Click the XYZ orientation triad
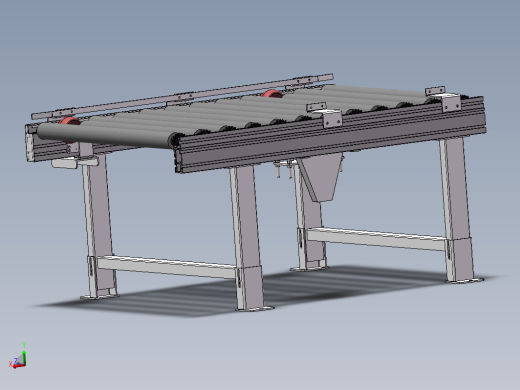This screenshot has width=520, height=390. (x=18, y=357)
